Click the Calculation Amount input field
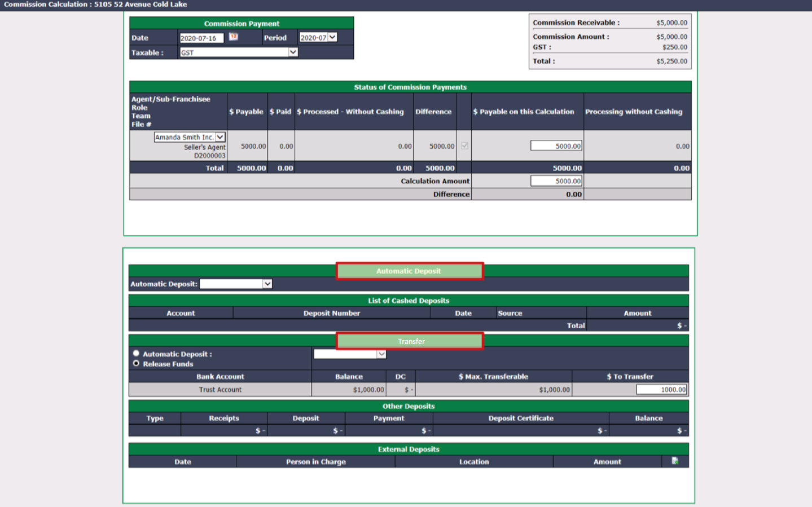The width and height of the screenshot is (812, 507). 556,181
